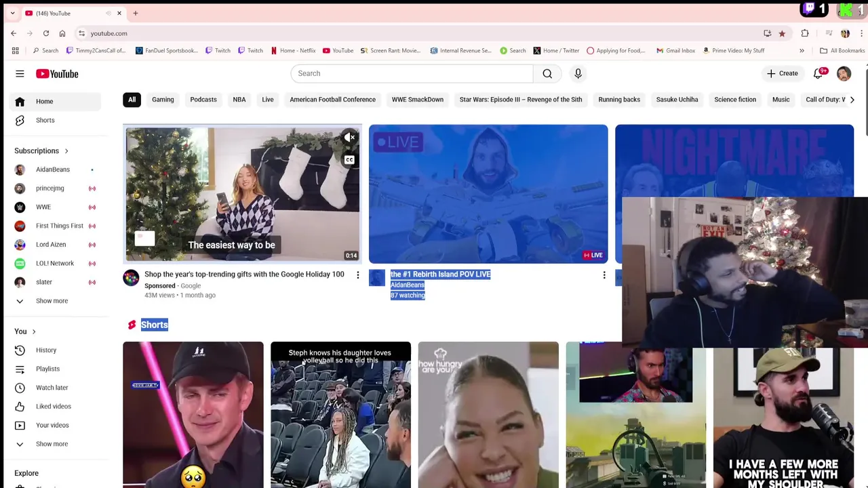Bookmark this page with the star

[x=782, y=33]
